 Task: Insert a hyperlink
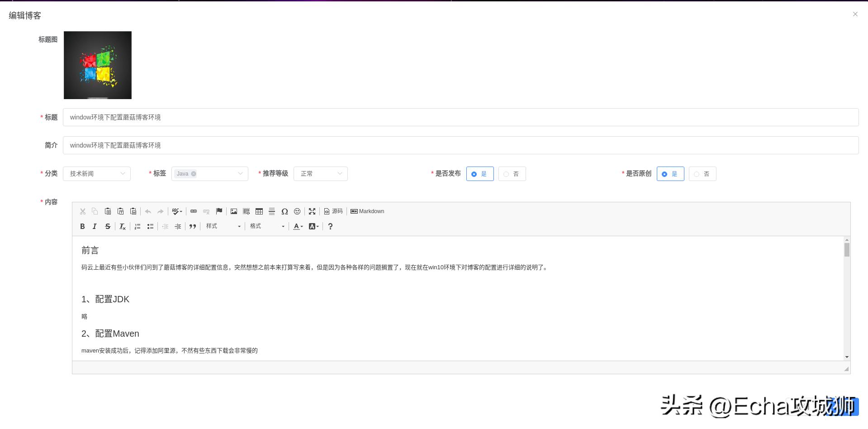click(x=194, y=211)
